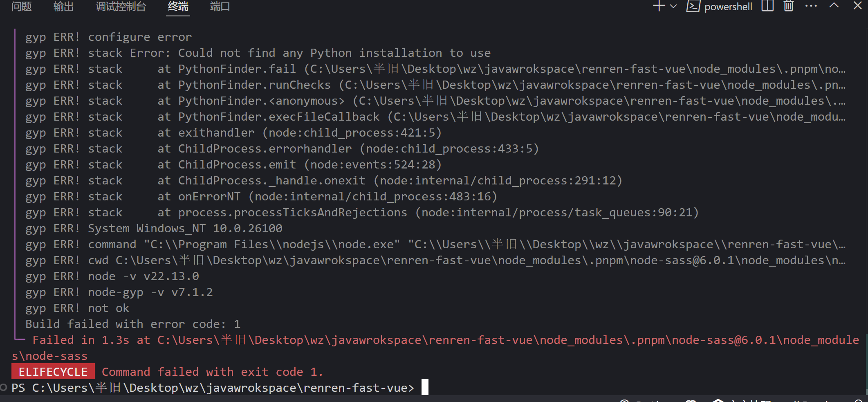Click the cwd node-sass@6.0.1 path line

(x=435, y=261)
